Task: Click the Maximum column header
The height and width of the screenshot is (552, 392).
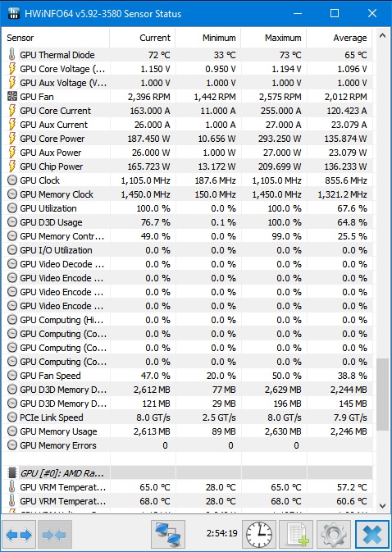Action: pos(274,38)
